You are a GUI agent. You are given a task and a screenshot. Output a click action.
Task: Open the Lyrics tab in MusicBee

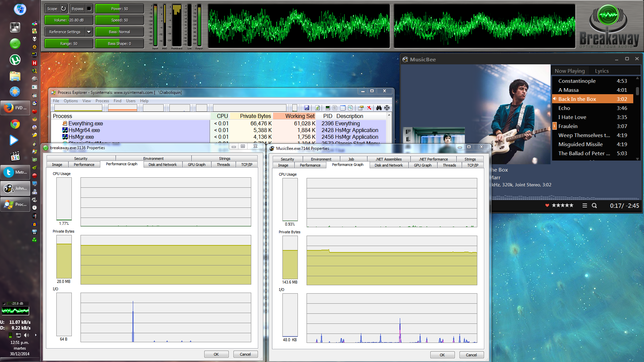click(x=601, y=71)
